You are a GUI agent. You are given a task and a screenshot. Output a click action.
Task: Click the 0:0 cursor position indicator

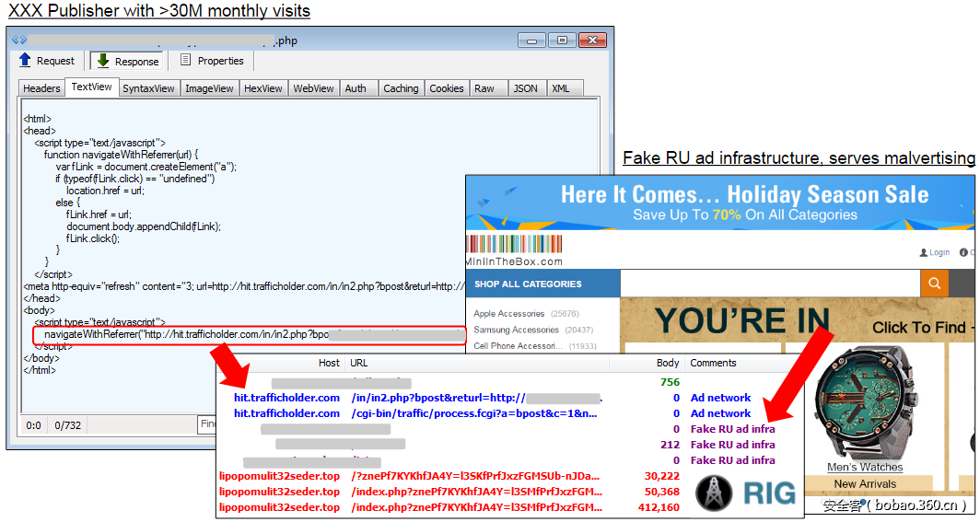coord(34,425)
